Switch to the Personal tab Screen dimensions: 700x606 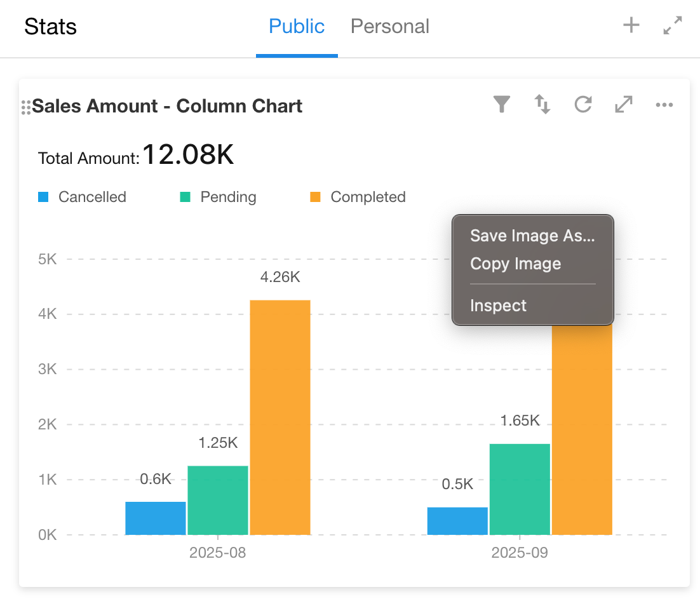point(390,27)
